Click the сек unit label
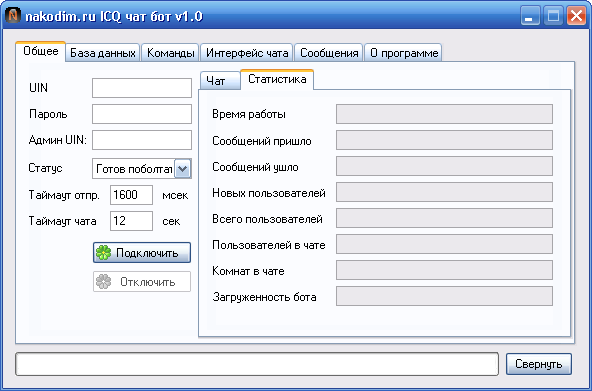Screen dimensions: 592x391 coord(171,222)
